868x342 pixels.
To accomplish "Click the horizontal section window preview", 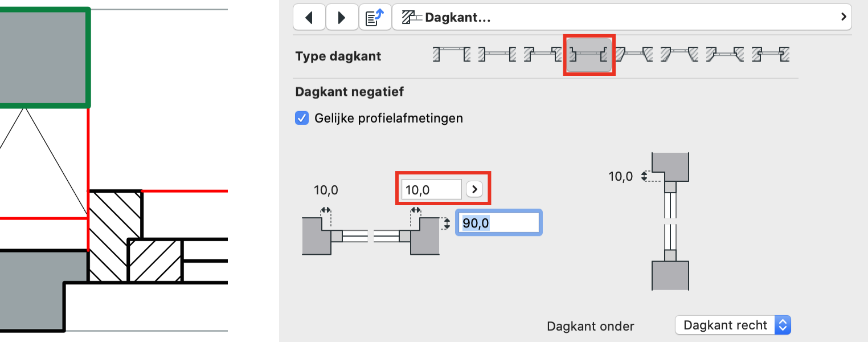I will pyautogui.click(x=371, y=236).
